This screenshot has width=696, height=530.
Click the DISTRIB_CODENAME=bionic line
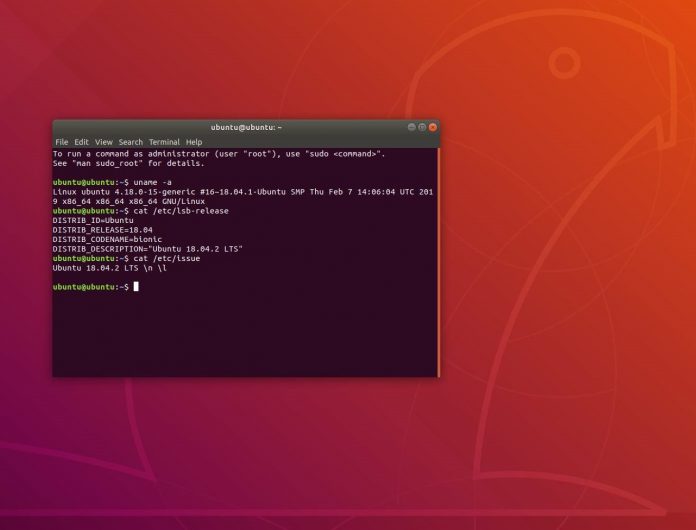click(x=107, y=239)
